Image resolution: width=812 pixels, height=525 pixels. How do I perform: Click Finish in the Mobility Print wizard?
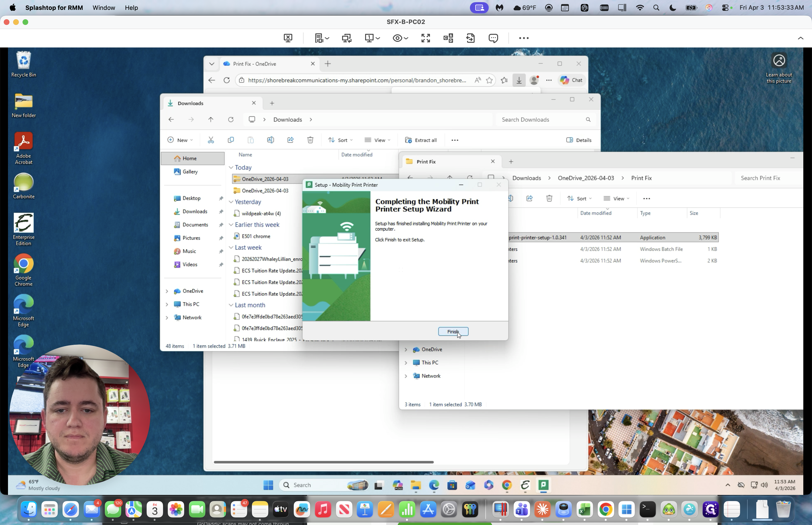[x=453, y=331]
